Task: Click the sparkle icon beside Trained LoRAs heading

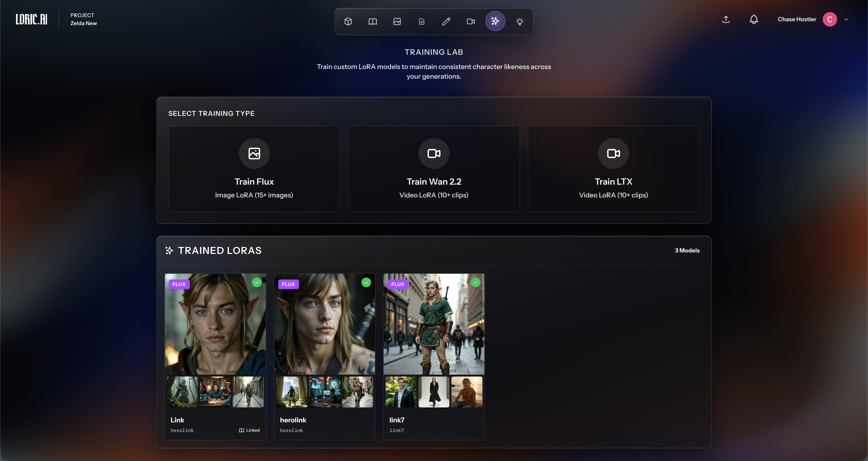Action: (169, 251)
